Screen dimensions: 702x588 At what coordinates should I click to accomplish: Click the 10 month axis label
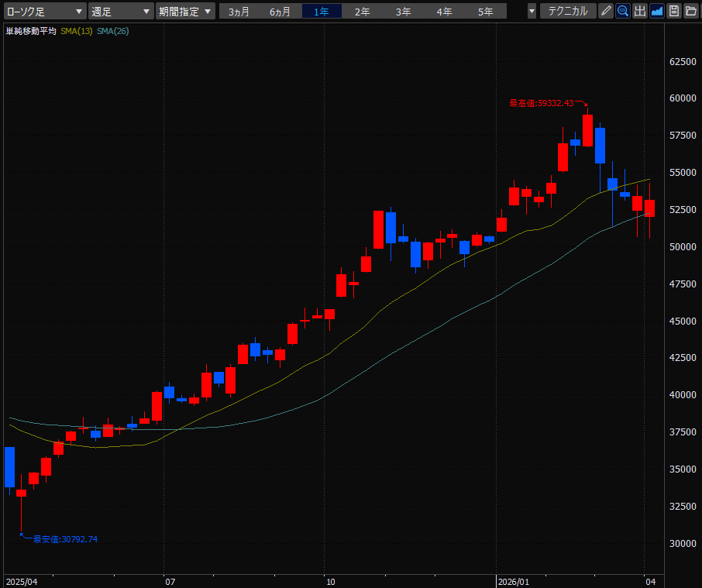(330, 582)
